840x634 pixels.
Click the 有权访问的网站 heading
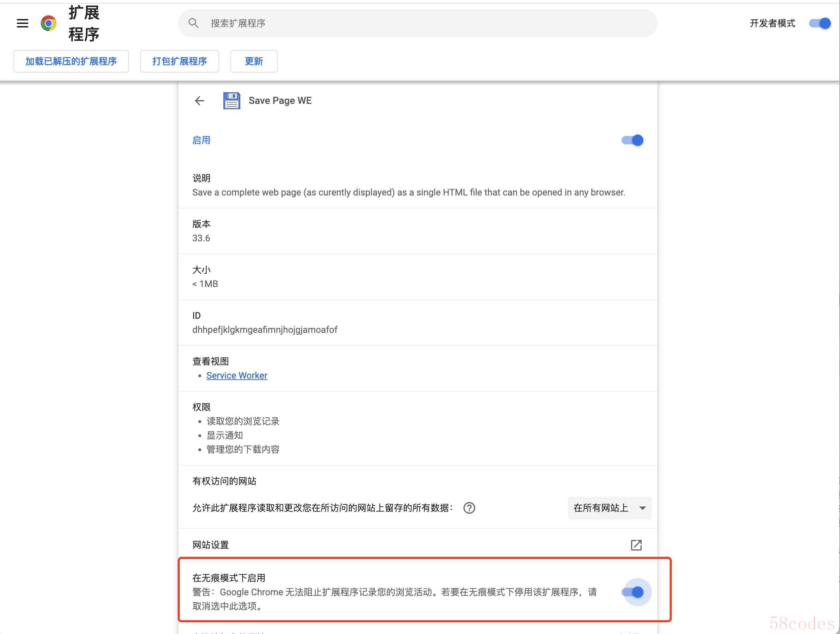click(224, 481)
